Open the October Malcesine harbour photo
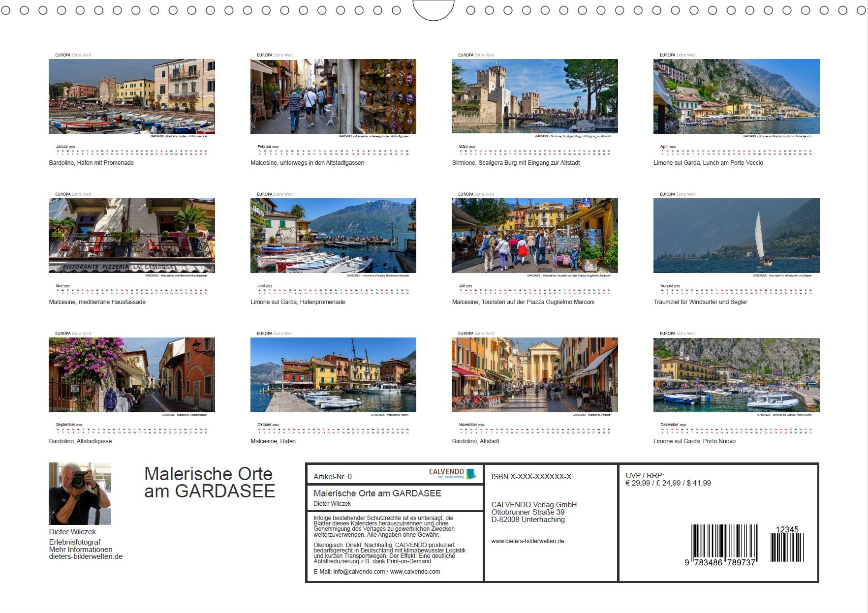868x613 pixels. [x=333, y=375]
